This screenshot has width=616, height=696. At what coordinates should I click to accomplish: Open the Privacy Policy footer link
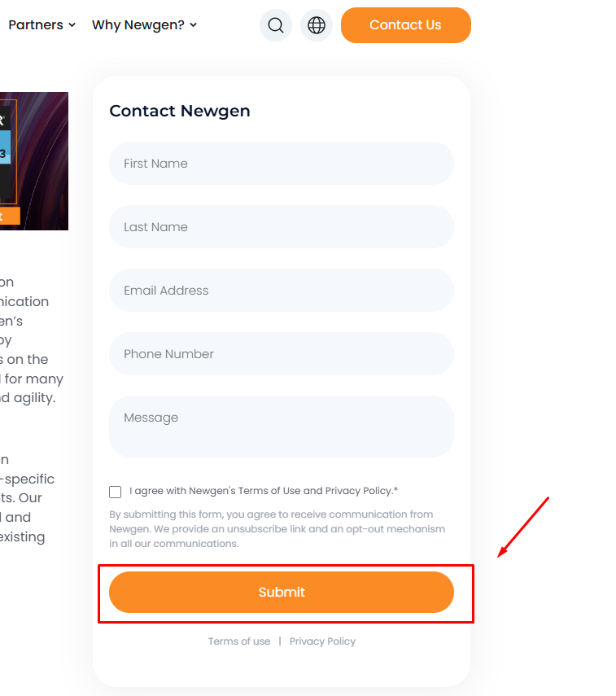point(322,641)
